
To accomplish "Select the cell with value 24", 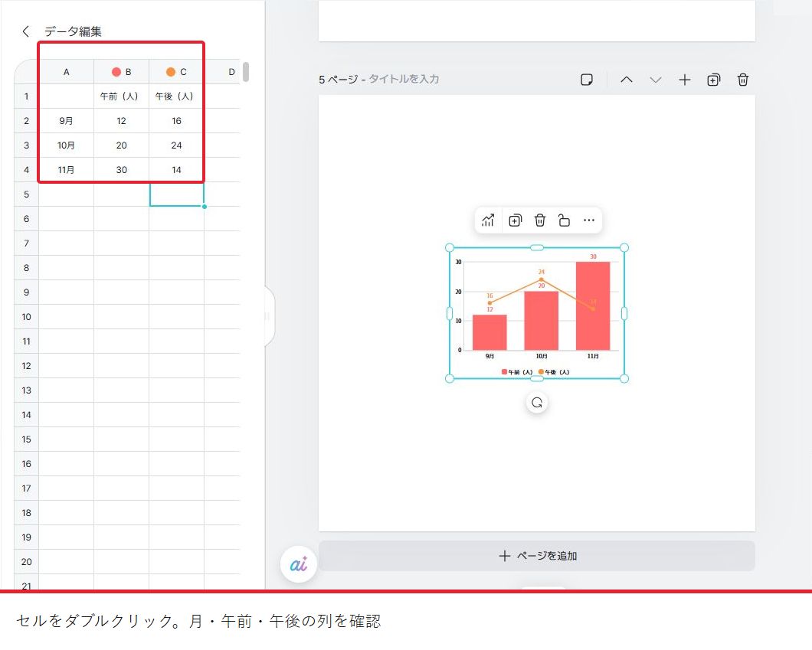I will pyautogui.click(x=176, y=145).
